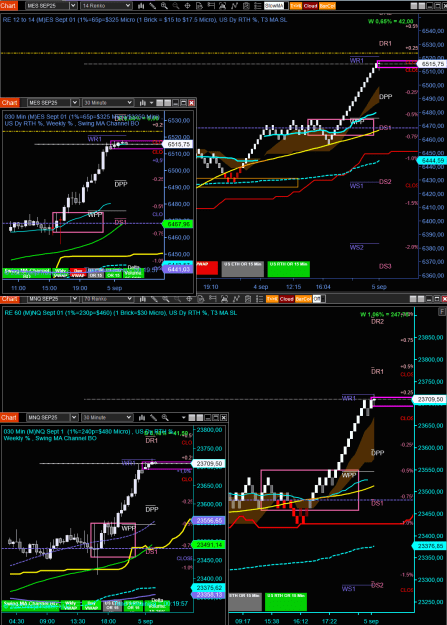447x625 pixels.
Task: Open the MES SEP25 instrument dropdown in Renko chart
Action: [x=51, y=6]
